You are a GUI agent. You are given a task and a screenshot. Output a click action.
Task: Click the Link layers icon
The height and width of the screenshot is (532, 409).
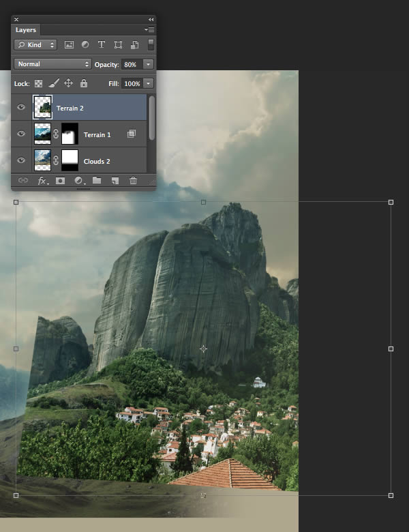[22, 180]
